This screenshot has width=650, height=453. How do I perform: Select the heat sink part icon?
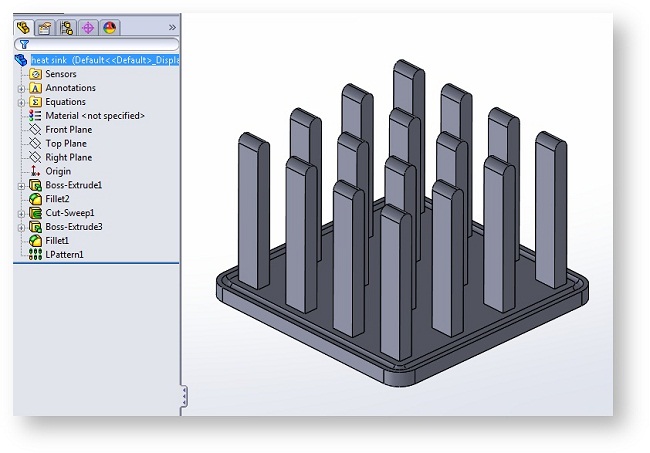(21, 61)
